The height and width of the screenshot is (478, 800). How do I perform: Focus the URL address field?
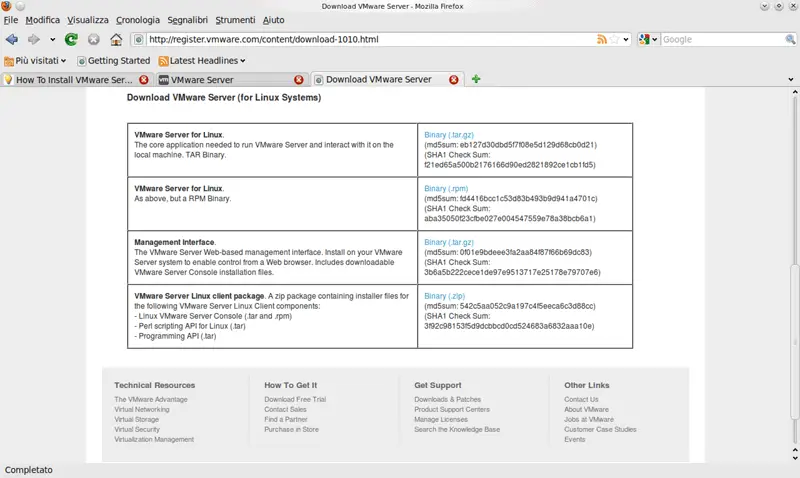370,39
